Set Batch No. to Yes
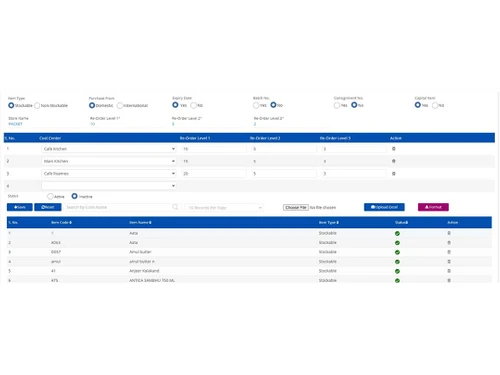500x375 pixels. (256, 105)
